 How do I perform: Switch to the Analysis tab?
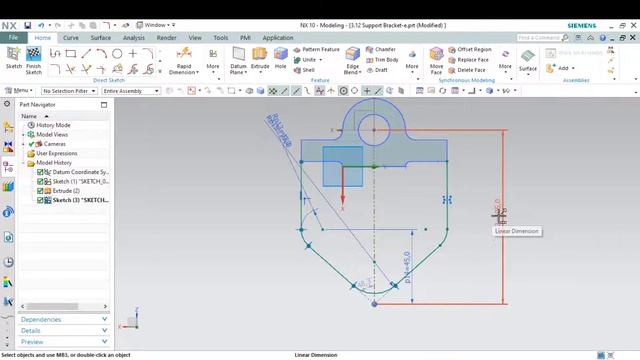click(134, 38)
